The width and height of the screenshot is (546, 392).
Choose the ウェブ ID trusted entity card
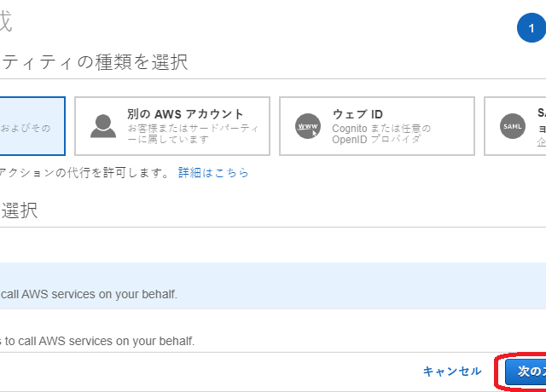tap(377, 126)
